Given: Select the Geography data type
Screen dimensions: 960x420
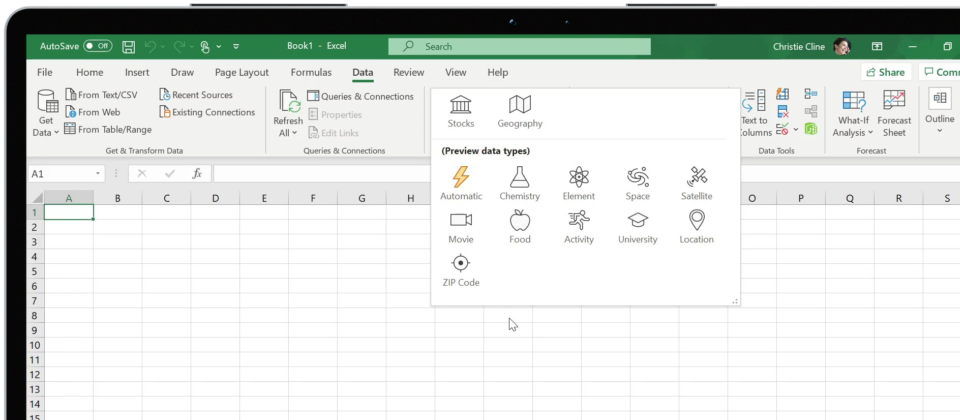Looking at the screenshot, I should coord(520,111).
